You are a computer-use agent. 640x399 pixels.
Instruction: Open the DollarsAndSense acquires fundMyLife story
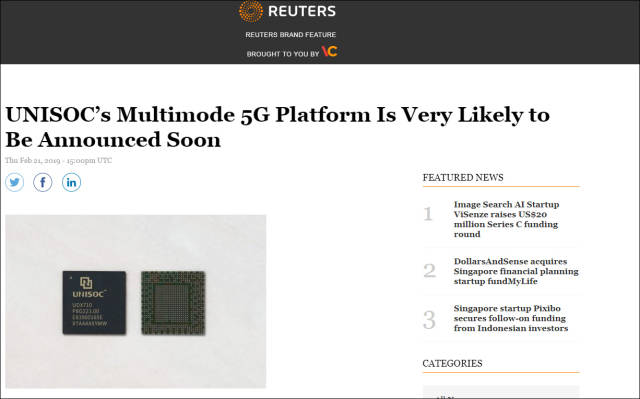tap(516, 271)
